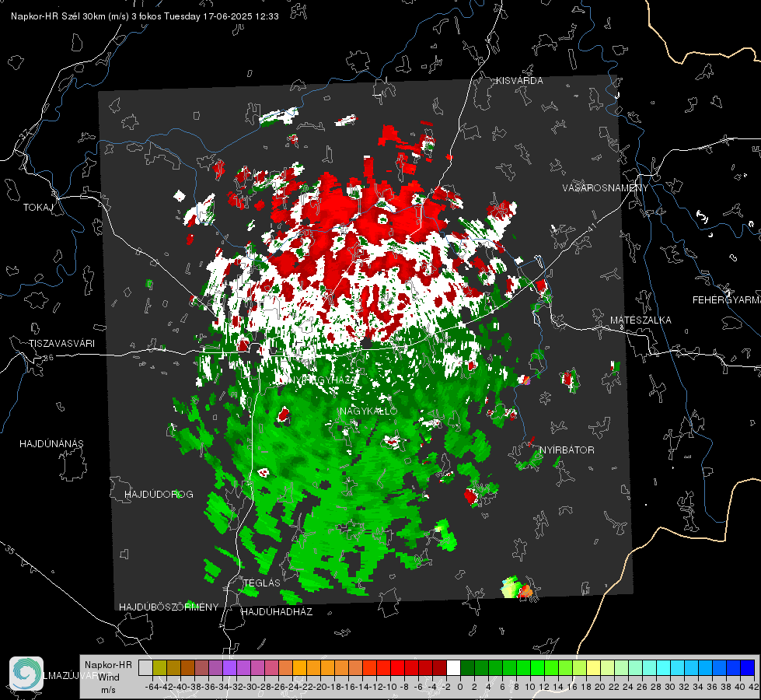The height and width of the screenshot is (700, 761).
Task: Click road number 36 label near Tiszavasvári
Action: click(x=48, y=358)
